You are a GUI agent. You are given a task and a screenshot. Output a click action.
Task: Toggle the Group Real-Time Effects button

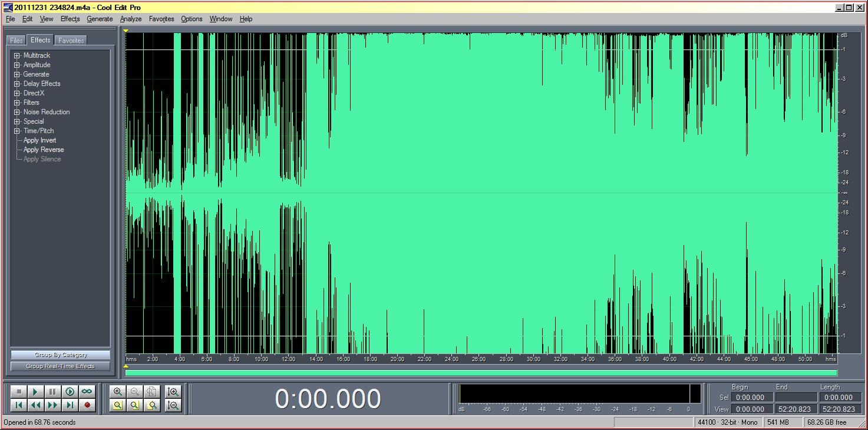[x=60, y=366]
